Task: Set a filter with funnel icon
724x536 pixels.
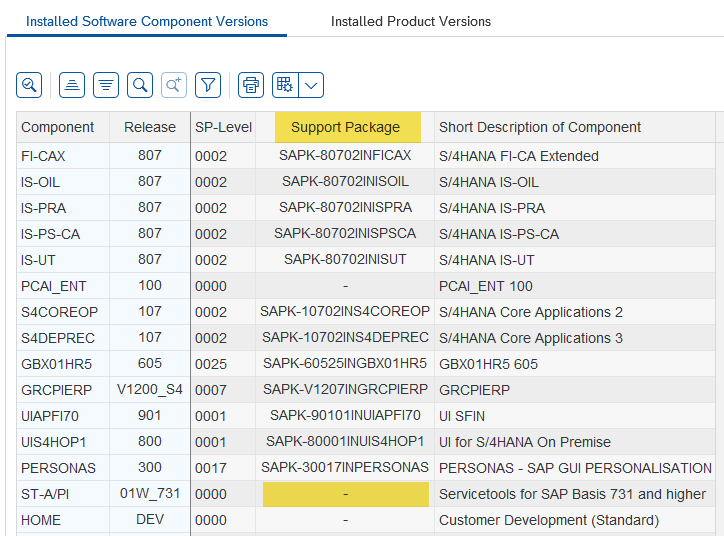Action: coord(208,85)
